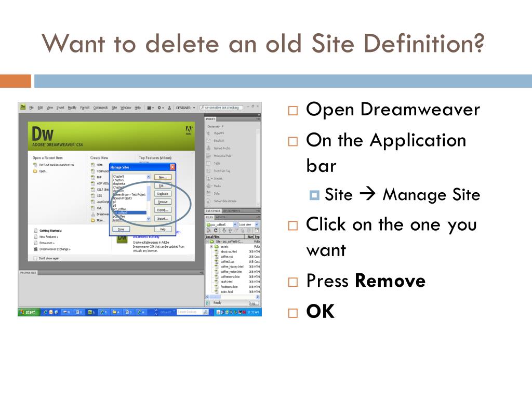Screen dimensions: 532x399
Task: Click the Named Anchor icon
Action: pyautogui.click(x=209, y=148)
